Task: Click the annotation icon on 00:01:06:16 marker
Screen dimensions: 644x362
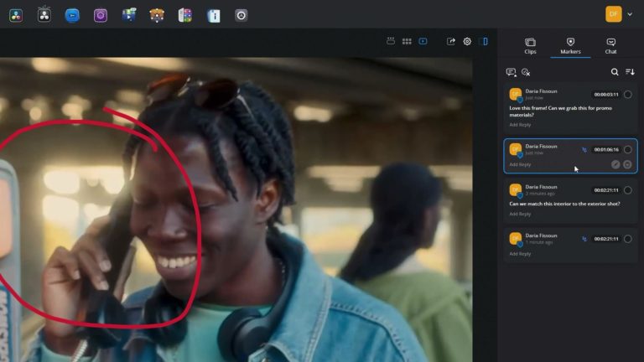Action: pos(584,150)
